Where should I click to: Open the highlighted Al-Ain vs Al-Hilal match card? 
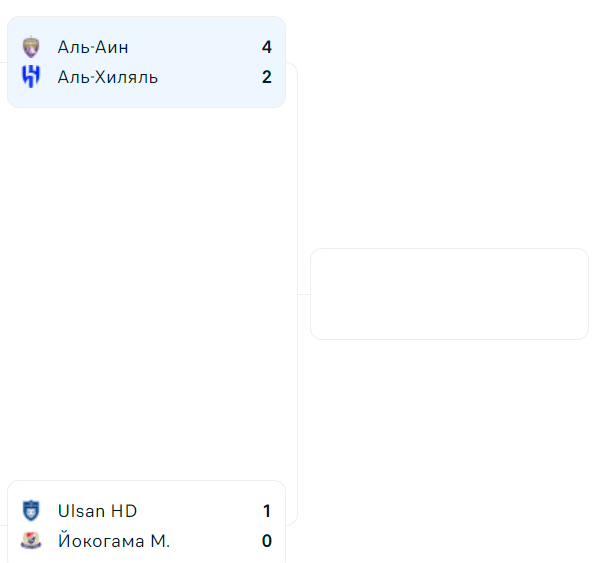pyautogui.click(x=146, y=62)
